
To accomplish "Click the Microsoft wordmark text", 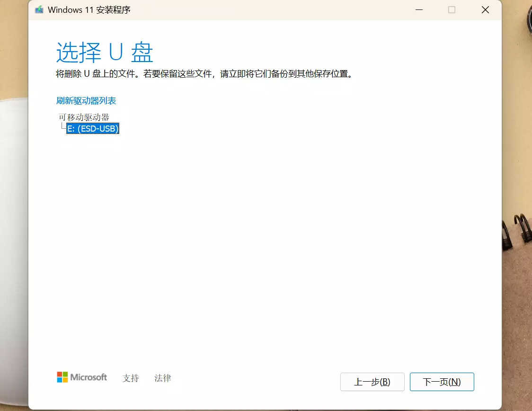I will tap(89, 377).
